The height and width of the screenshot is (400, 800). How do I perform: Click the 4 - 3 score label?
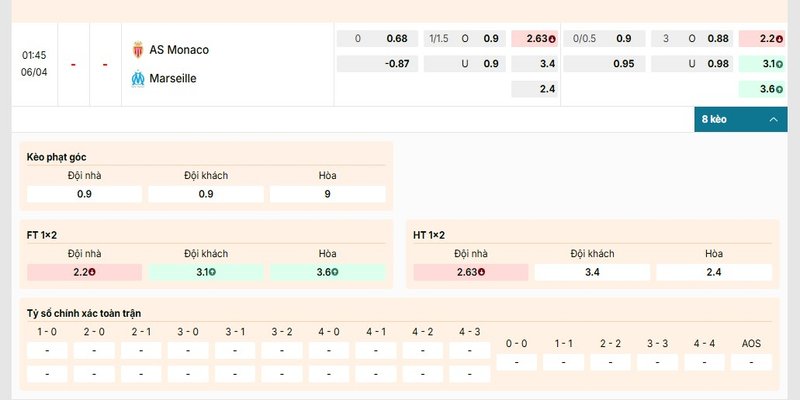click(469, 332)
